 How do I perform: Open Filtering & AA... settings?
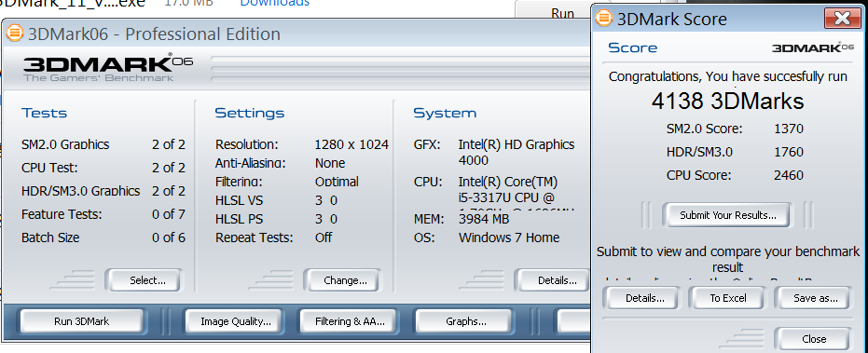tap(349, 321)
